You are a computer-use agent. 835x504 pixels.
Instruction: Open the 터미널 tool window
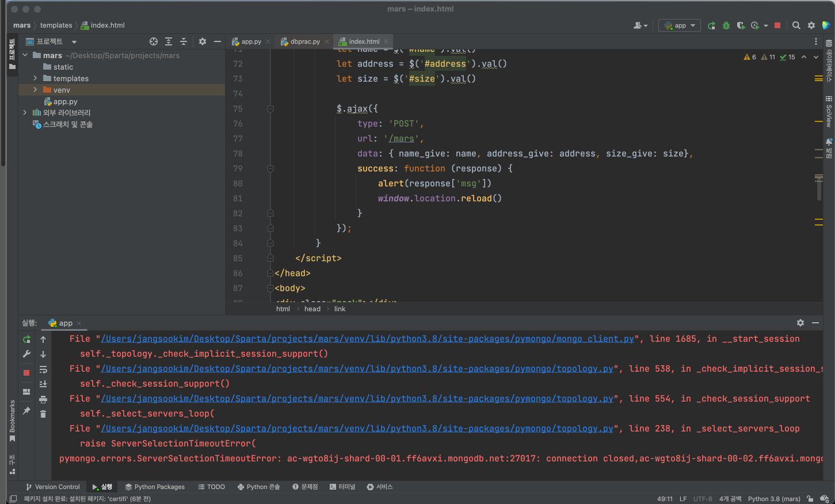pyautogui.click(x=342, y=487)
